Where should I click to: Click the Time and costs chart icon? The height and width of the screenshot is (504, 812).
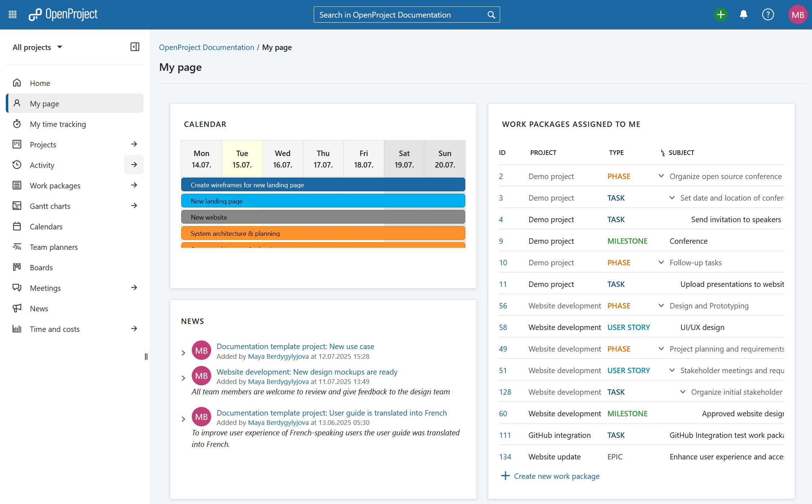point(17,329)
